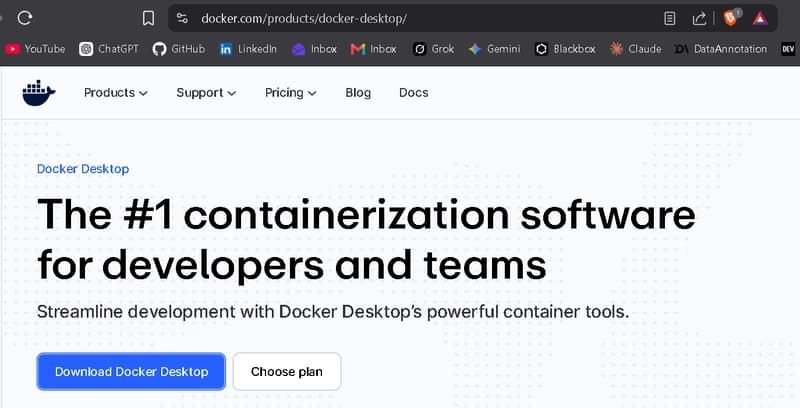
Task: Open the Gemini bookmark
Action: [494, 49]
